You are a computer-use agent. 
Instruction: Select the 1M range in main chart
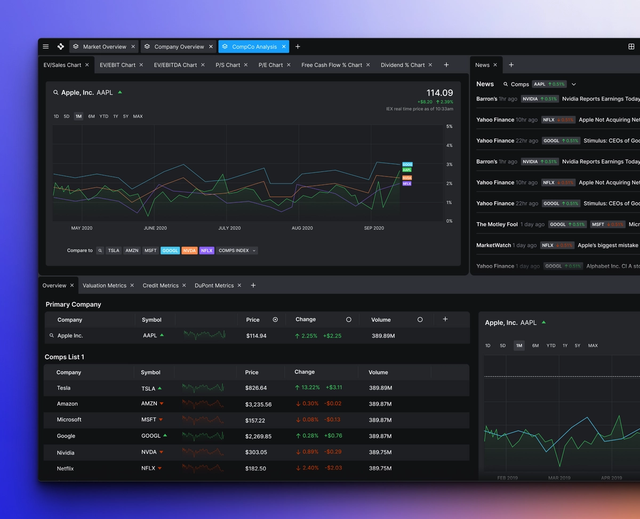point(78,116)
